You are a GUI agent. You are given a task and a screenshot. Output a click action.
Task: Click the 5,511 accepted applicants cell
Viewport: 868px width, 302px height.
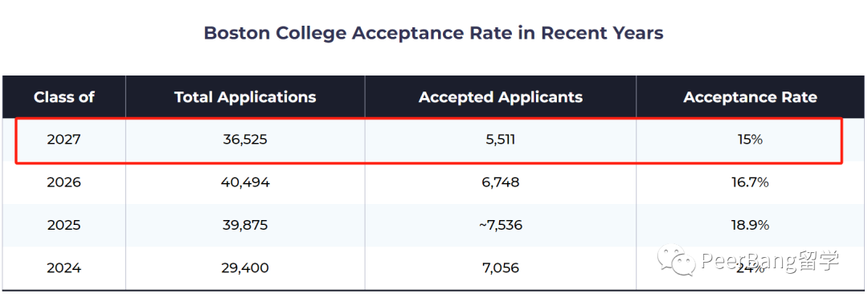point(501,140)
